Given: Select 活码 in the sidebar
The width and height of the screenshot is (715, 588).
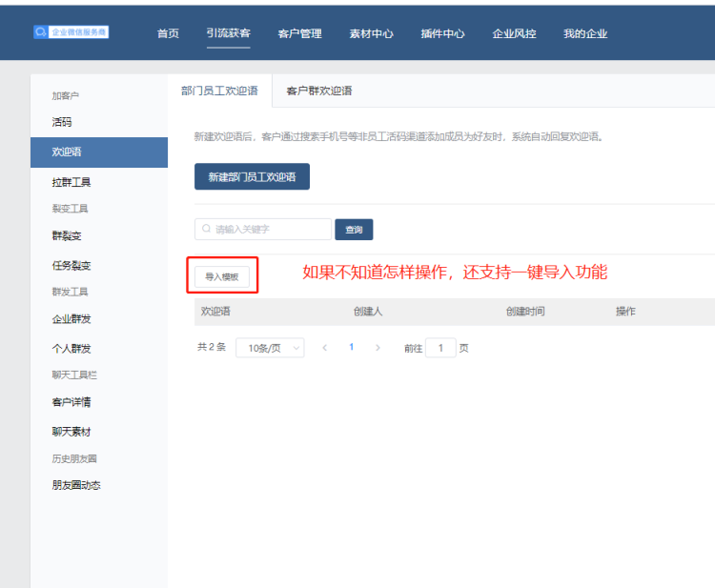Looking at the screenshot, I should 62,122.
